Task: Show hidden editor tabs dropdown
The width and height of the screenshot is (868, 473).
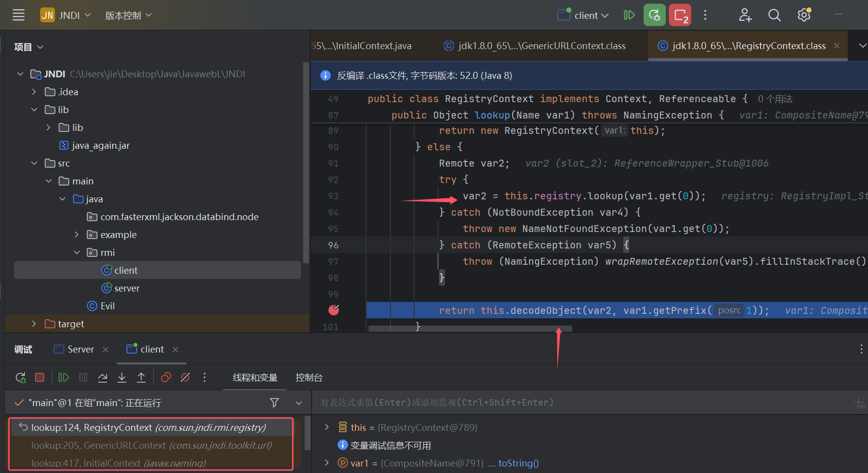Action: point(863,46)
